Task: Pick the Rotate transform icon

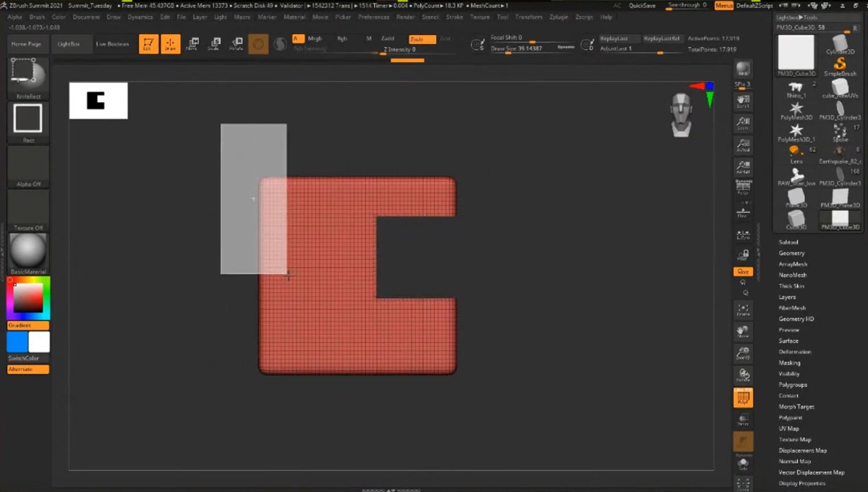Action: (x=236, y=44)
